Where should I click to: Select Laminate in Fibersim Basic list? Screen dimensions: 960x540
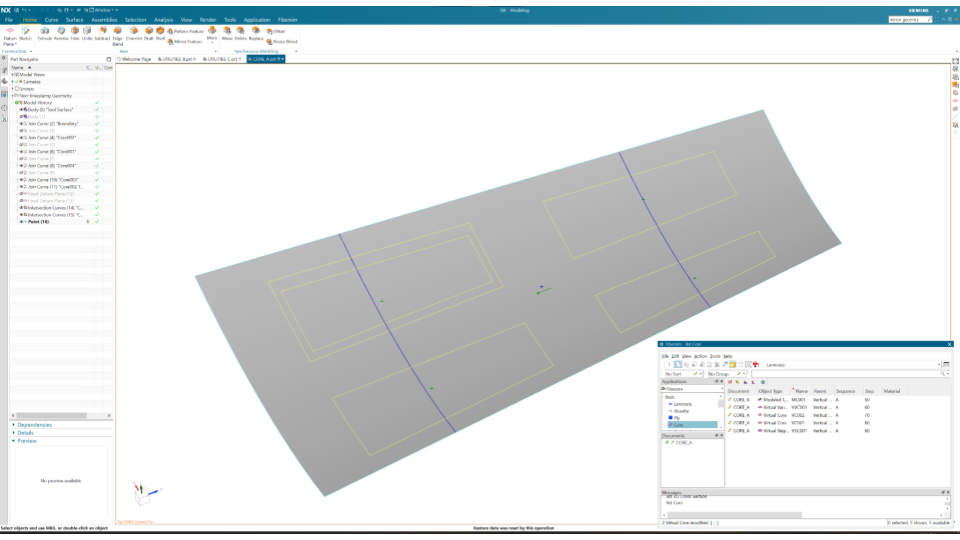pos(682,403)
